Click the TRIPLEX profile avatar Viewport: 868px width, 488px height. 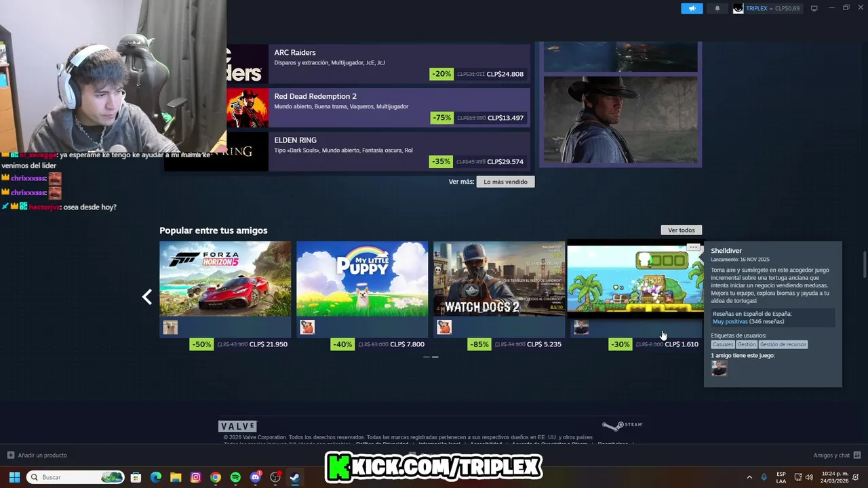(x=738, y=8)
